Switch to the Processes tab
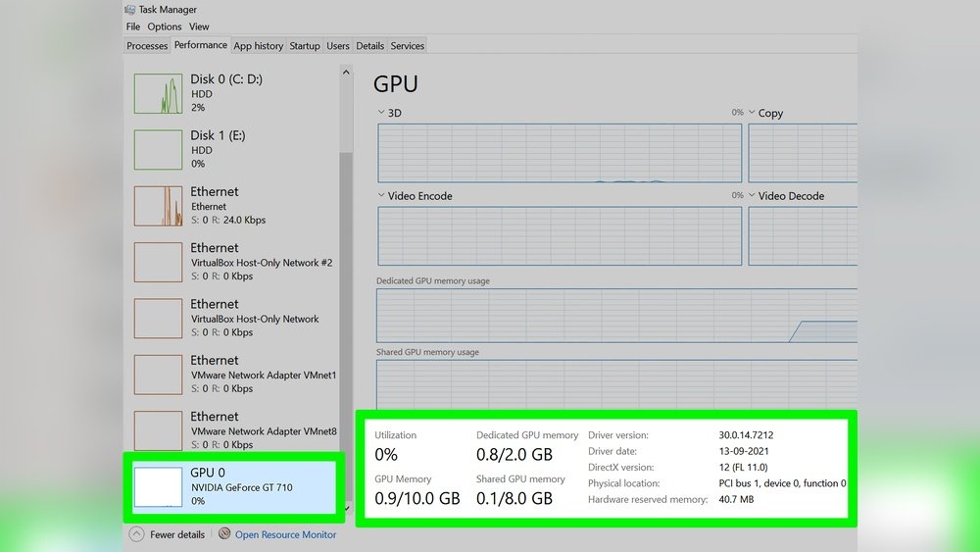Screen dimensions: 980x552 [x=147, y=46]
